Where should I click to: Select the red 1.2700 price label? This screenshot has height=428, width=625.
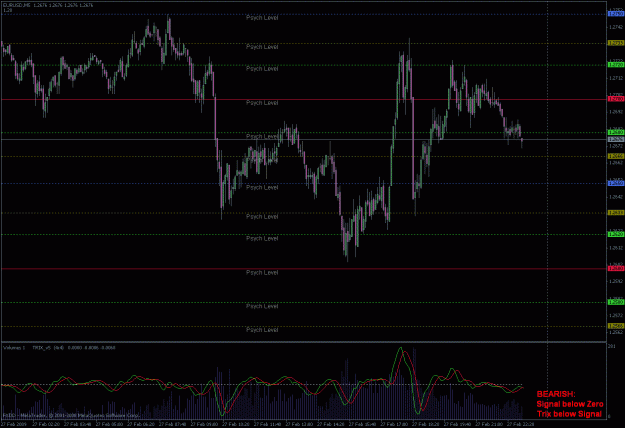(x=616, y=99)
